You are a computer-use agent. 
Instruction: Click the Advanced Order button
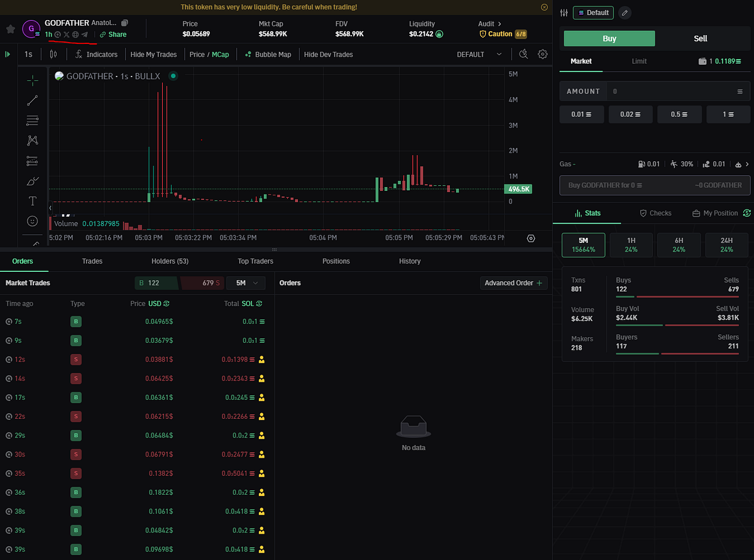pos(513,283)
